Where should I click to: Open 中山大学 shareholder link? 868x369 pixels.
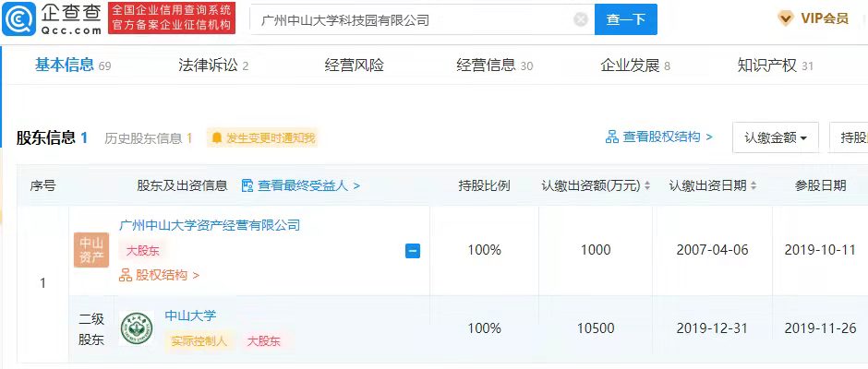190,315
